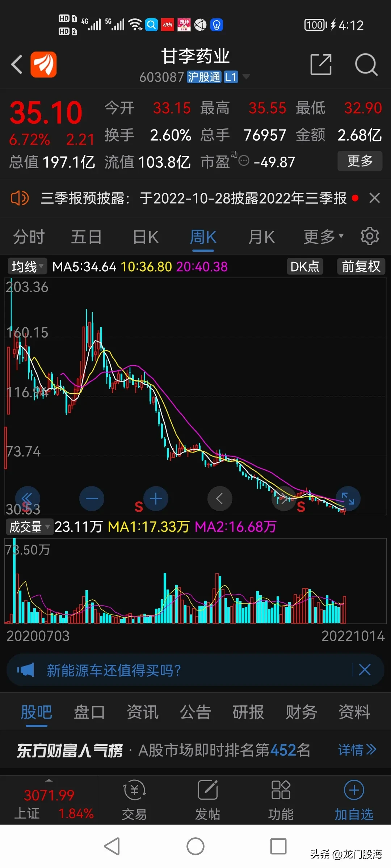Image resolution: width=391 pixels, height=868 pixels.
Task: Tap the WiFi icon in status bar
Action: click(135, 25)
